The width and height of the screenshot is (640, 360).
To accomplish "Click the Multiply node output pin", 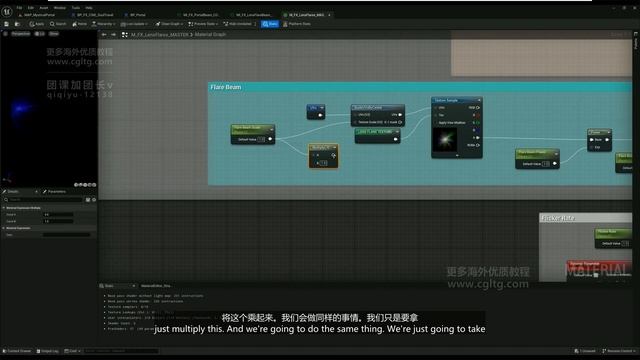I will [x=333, y=155].
